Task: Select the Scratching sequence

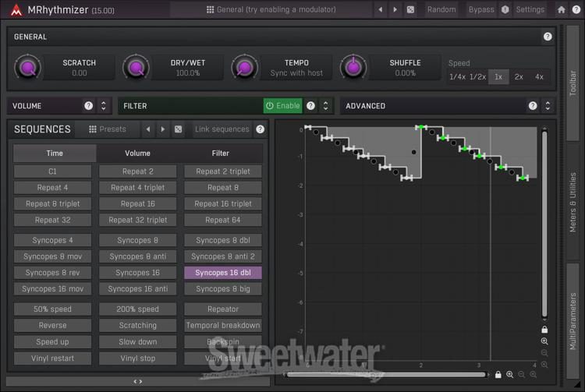Action: [x=137, y=325]
